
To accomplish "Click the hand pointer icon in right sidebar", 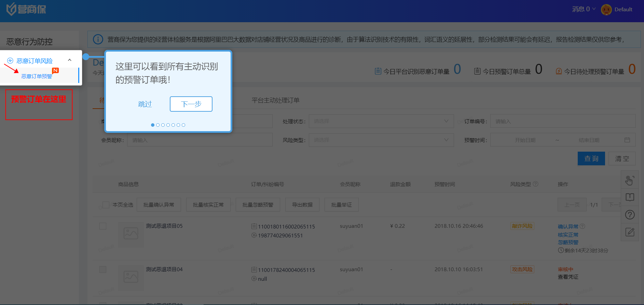I will (630, 180).
